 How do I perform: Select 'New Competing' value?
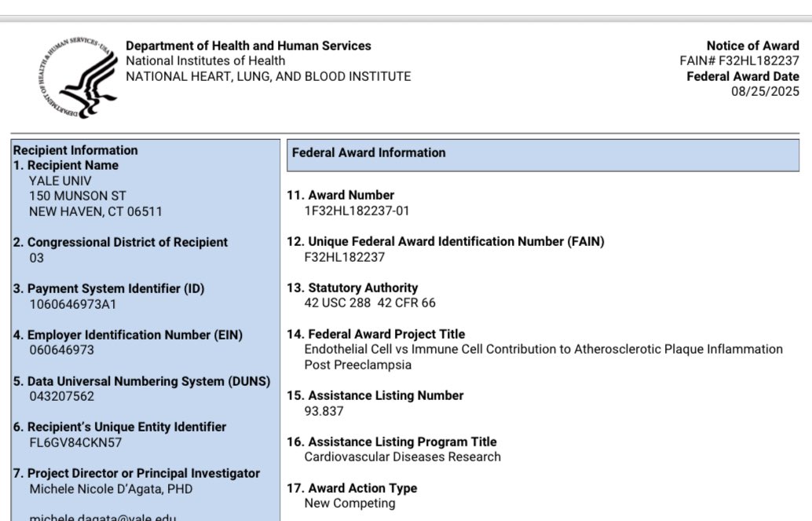(350, 504)
